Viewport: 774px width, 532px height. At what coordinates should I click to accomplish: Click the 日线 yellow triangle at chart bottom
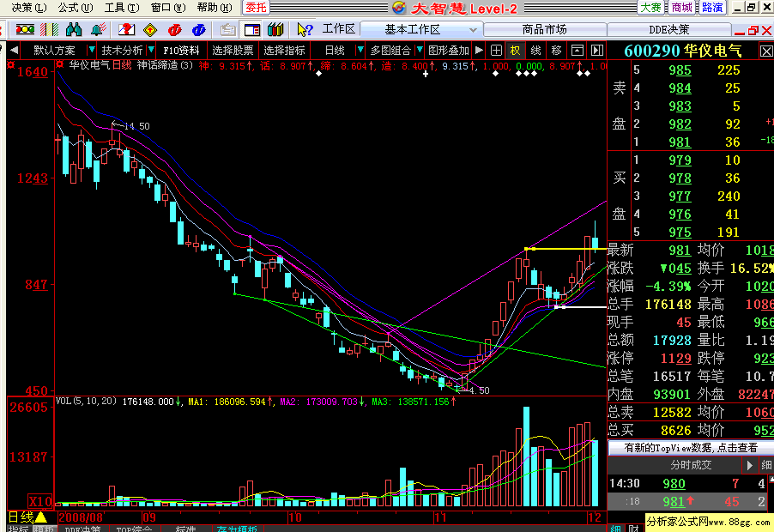click(x=41, y=517)
